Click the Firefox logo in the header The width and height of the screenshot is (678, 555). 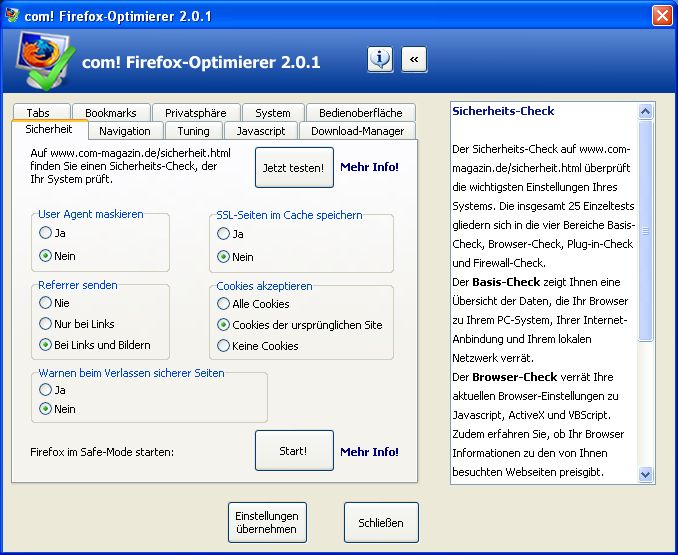(39, 61)
